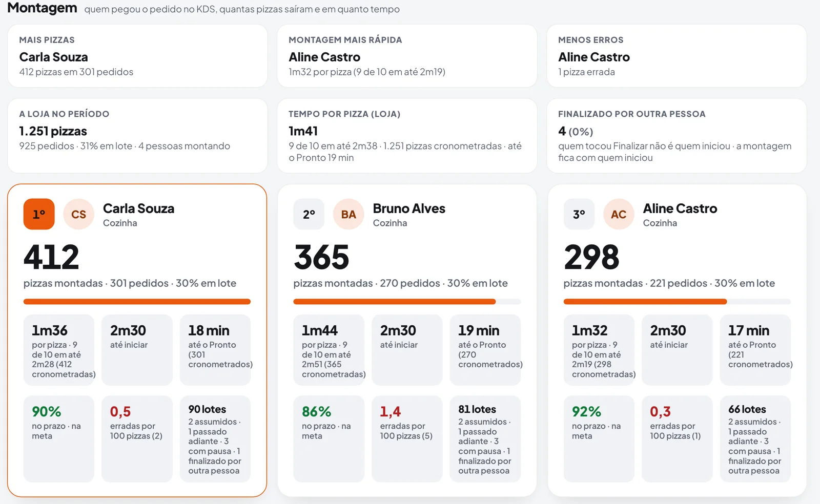Click the big 298 pizzas count
Screen dimensions: 820x504
pyautogui.click(x=591, y=257)
